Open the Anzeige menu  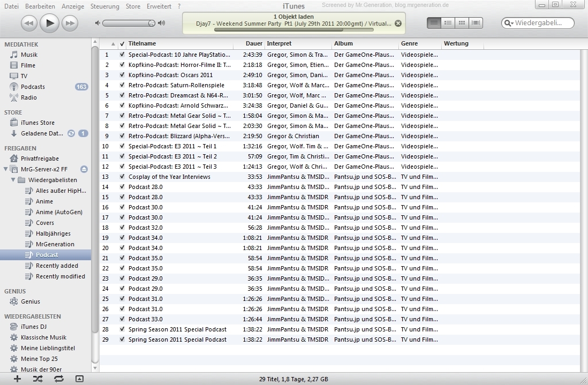point(73,6)
